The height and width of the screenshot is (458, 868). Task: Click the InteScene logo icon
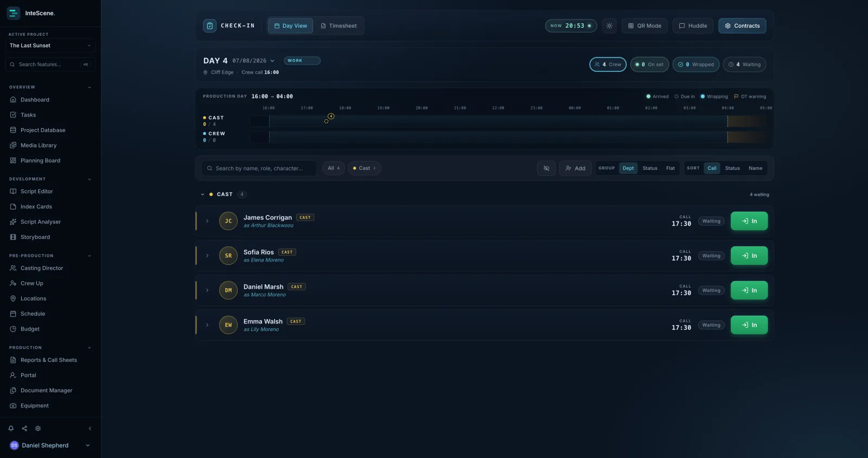(13, 13)
